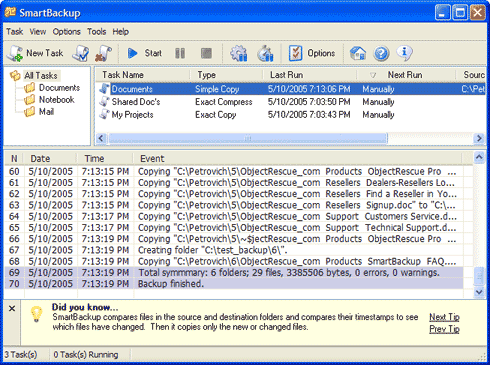
Task: Open the View menu
Action: (38, 32)
